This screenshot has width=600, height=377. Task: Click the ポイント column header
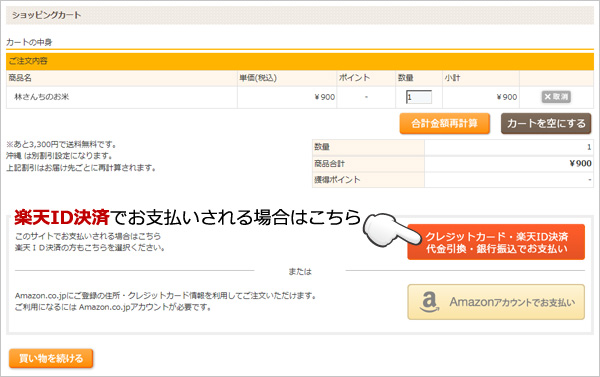coord(354,78)
